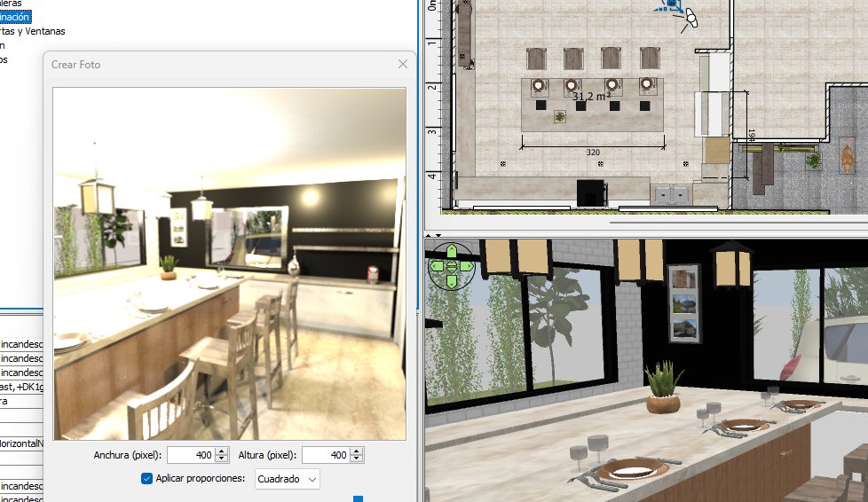The width and height of the screenshot is (868, 502).
Task: Select the orange object on the plan terrace
Action: [847, 157]
